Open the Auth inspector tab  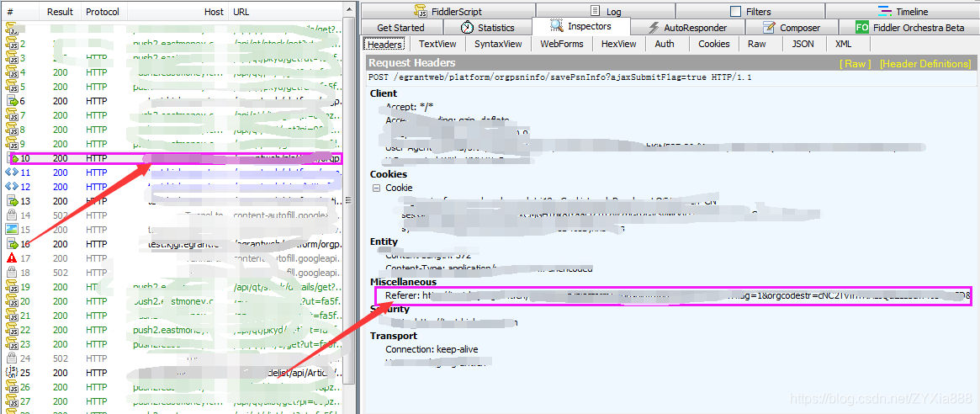click(x=665, y=44)
